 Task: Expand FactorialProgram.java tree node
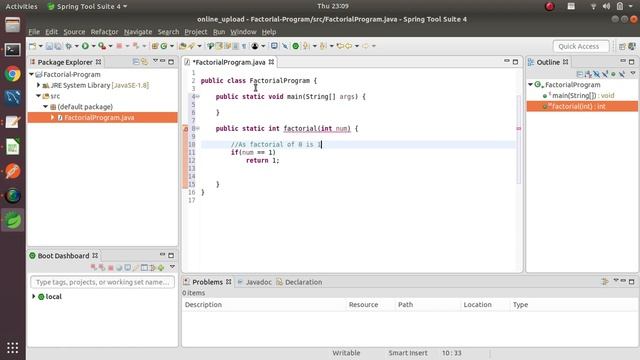(x=53, y=117)
